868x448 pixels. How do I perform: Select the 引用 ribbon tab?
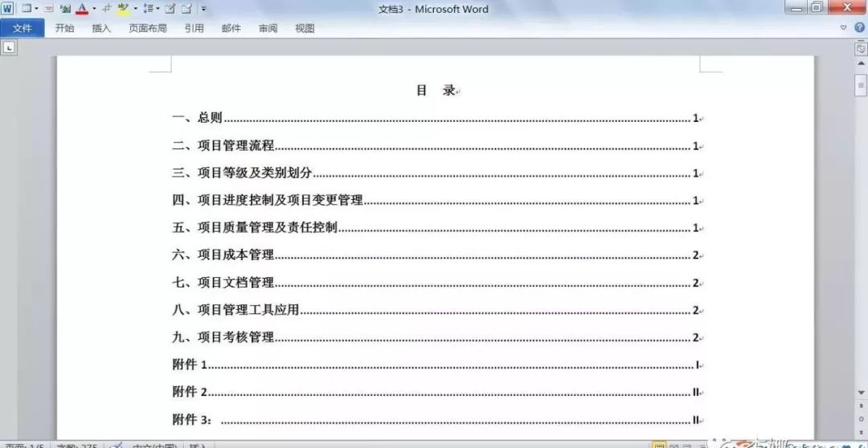pyautogui.click(x=194, y=28)
